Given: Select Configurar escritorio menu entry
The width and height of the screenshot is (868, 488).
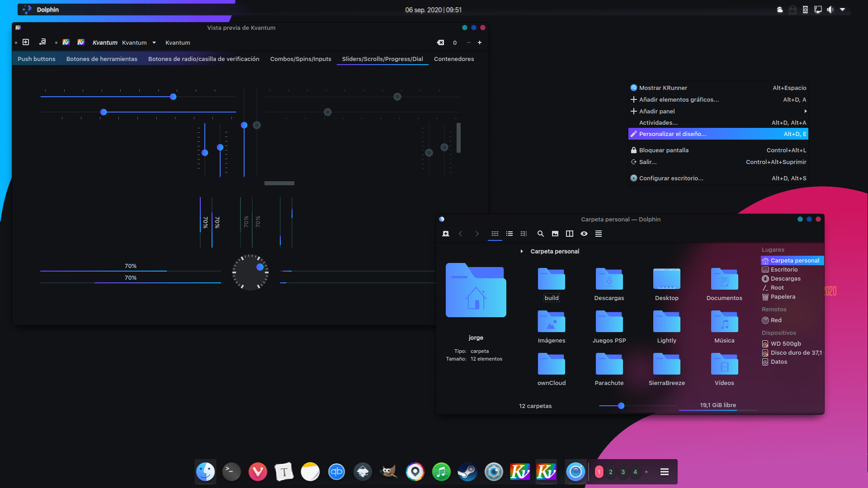Looking at the screenshot, I should coord(718,178).
